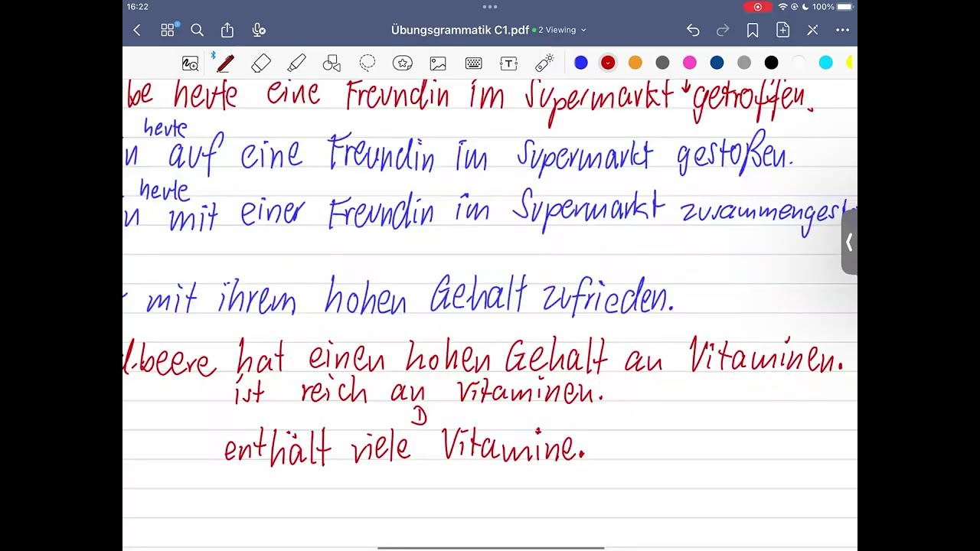Insert an image with the photo tool
Viewport: 980px width, 551px height.
[x=438, y=63]
